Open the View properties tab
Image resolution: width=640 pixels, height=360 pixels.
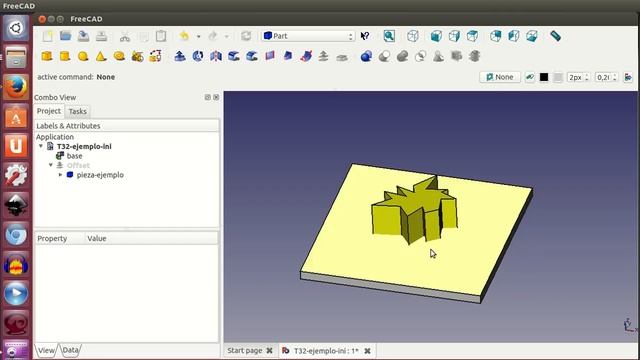pyautogui.click(x=46, y=350)
